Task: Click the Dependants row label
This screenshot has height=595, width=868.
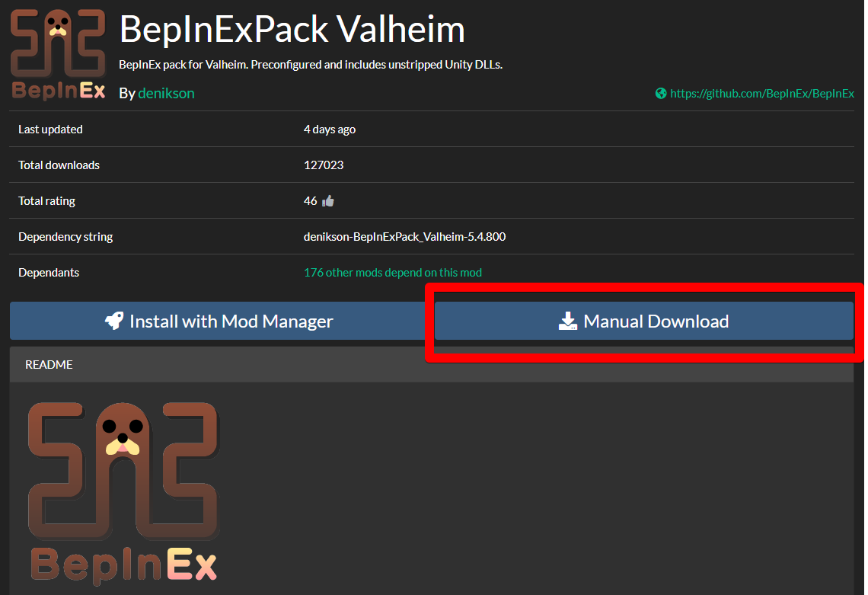Action: point(49,273)
